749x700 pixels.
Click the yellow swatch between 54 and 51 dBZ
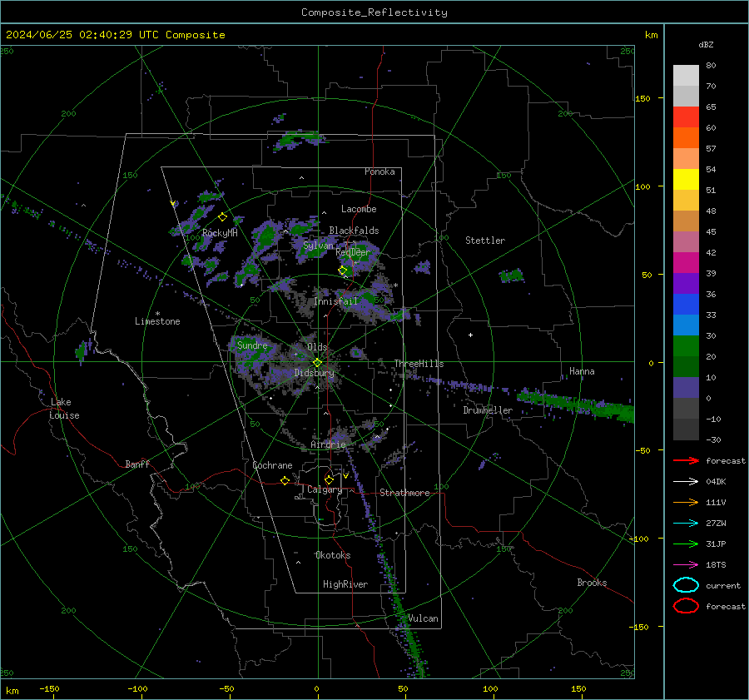tap(686, 180)
